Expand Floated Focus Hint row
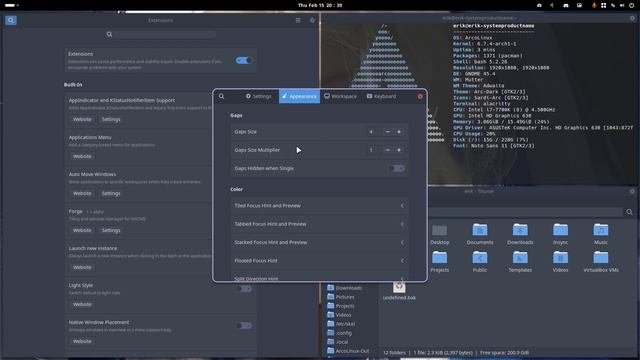 [x=319, y=260]
